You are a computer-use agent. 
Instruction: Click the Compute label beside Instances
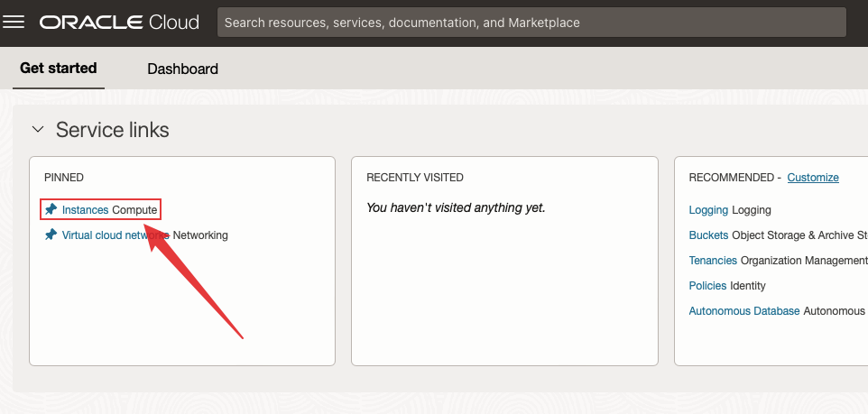point(134,209)
